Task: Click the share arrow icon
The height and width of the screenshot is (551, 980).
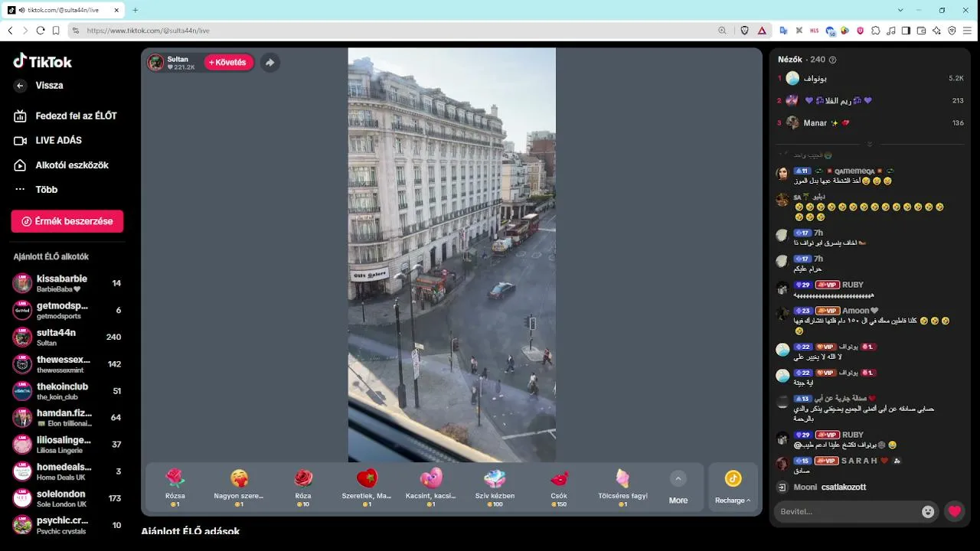Action: (x=269, y=63)
